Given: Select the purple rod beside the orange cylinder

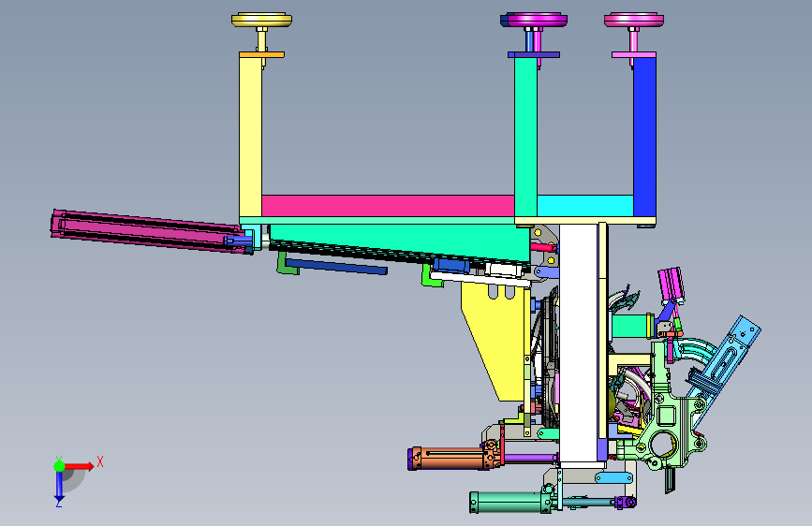Looking at the screenshot, I should [x=529, y=459].
